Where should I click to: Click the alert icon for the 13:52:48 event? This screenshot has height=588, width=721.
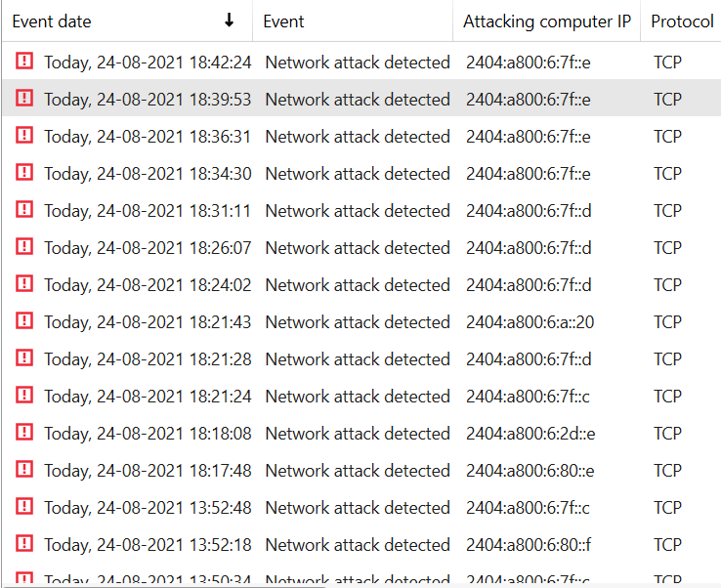24,507
